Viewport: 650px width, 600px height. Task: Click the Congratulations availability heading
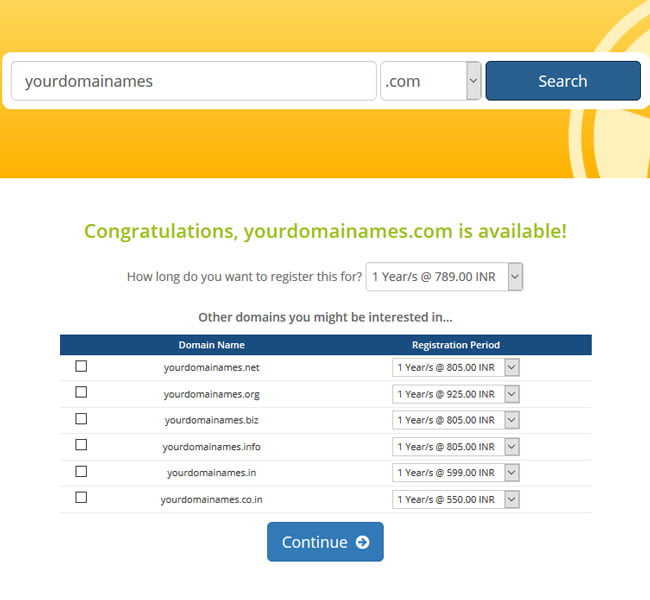tap(325, 231)
